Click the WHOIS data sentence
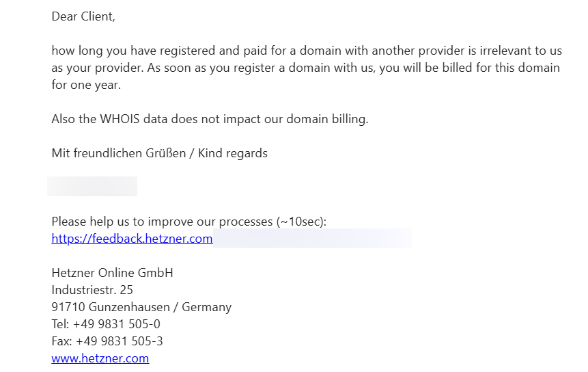Image resolution: width=588 pixels, height=372 pixels. tap(210, 119)
